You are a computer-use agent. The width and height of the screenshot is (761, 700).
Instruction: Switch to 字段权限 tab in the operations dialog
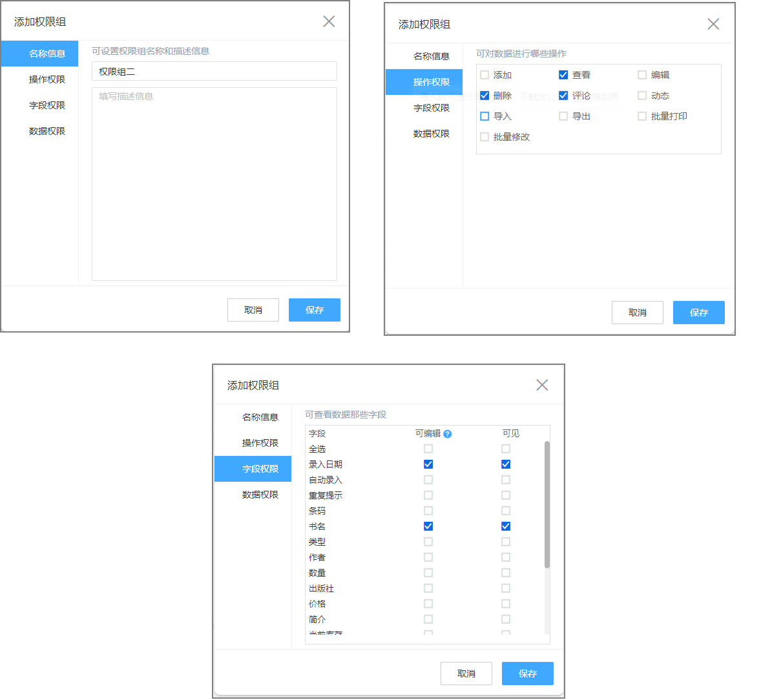tap(431, 108)
